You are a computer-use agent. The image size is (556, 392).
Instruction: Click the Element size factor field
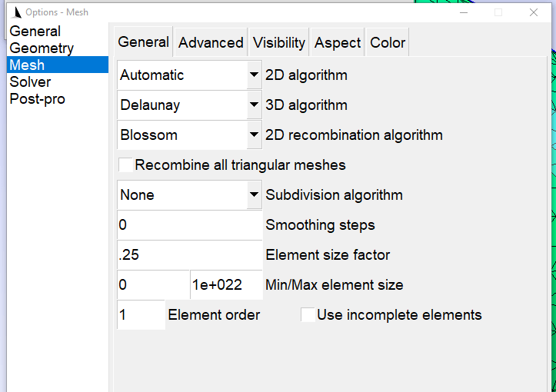(190, 255)
